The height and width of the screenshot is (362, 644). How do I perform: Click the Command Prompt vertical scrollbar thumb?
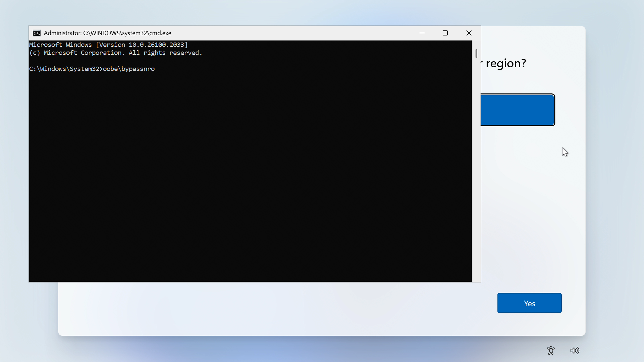click(476, 53)
